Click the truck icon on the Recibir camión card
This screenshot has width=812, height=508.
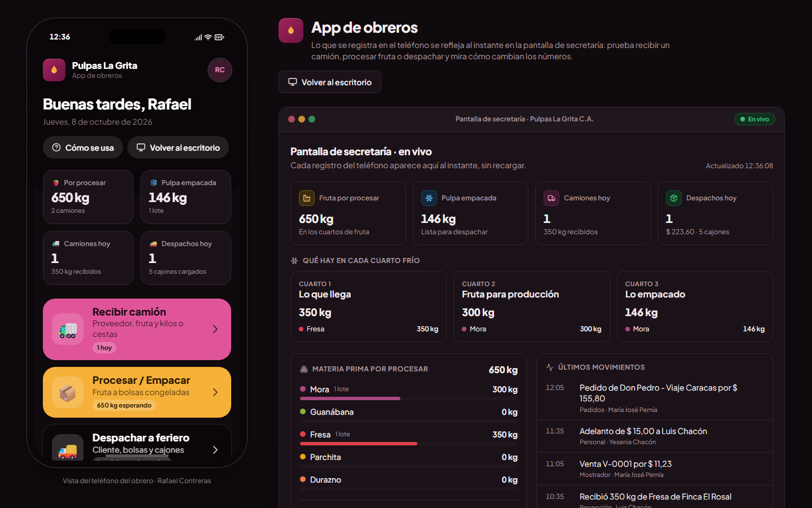point(68,329)
